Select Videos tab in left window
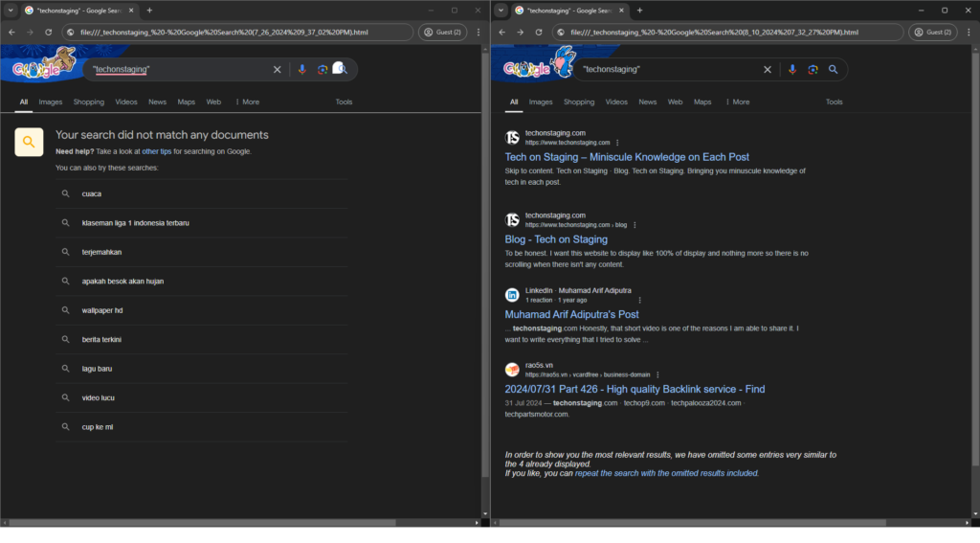 (126, 102)
